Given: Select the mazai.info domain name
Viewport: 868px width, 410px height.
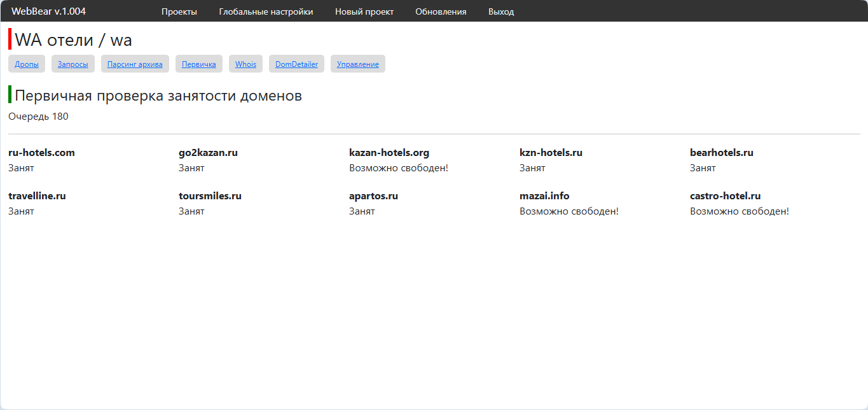Looking at the screenshot, I should pyautogui.click(x=544, y=196).
